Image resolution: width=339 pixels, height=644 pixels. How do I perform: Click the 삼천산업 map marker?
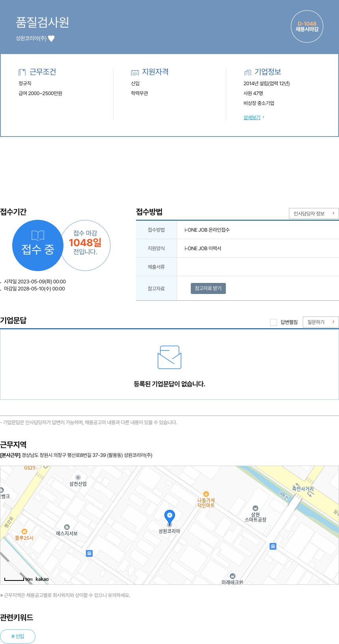78,477
